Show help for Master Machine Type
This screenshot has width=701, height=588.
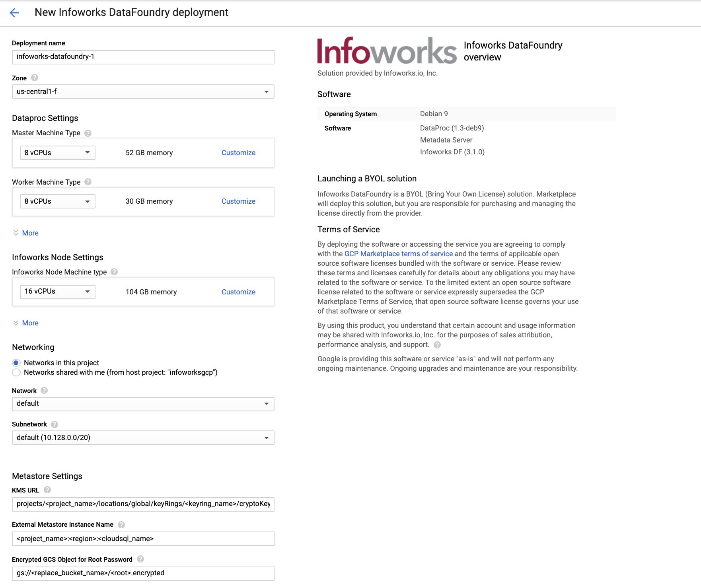pos(88,133)
